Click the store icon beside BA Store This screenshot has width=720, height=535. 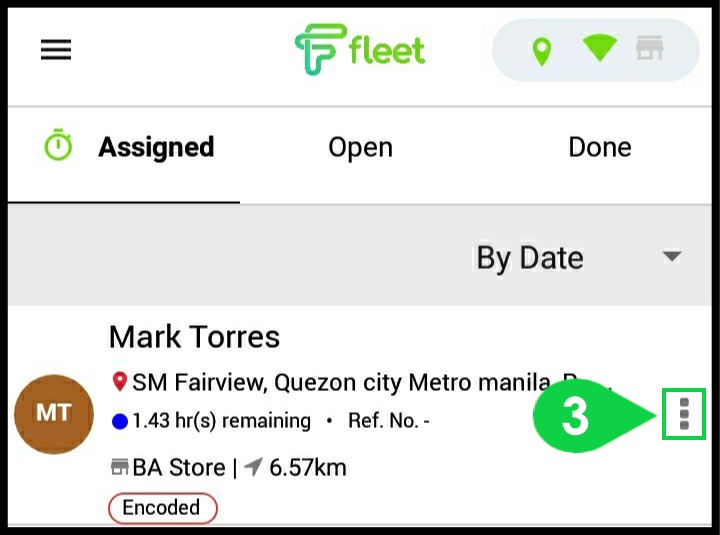(x=120, y=467)
